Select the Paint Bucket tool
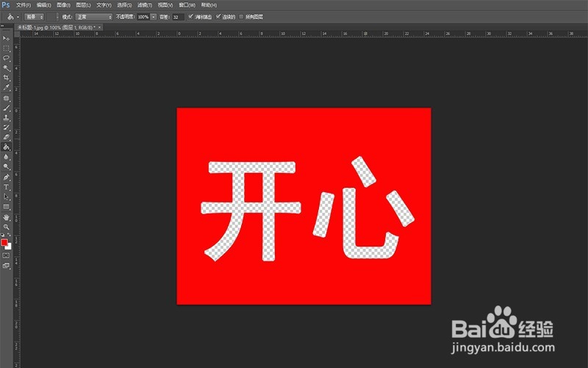Image resolution: width=588 pixels, height=368 pixels. (6, 147)
